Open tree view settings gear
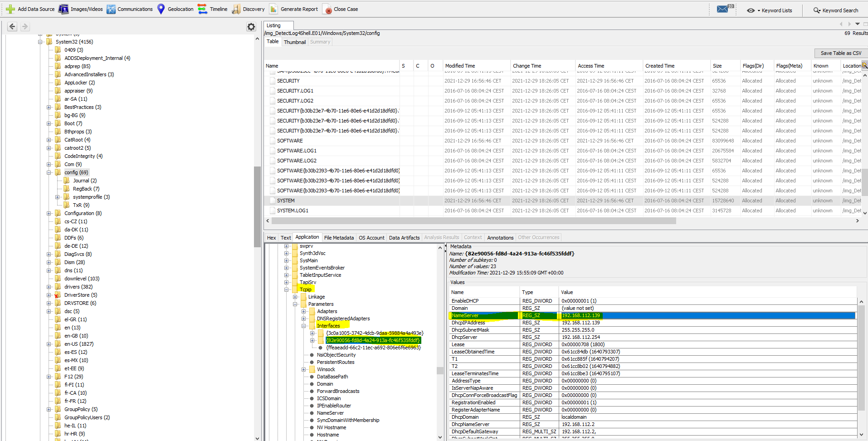 click(x=251, y=27)
